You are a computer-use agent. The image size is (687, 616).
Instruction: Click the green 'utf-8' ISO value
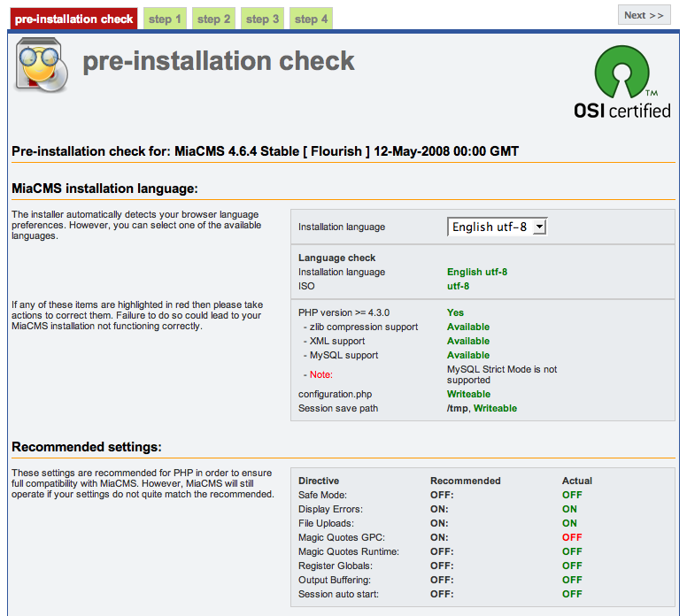(x=458, y=286)
